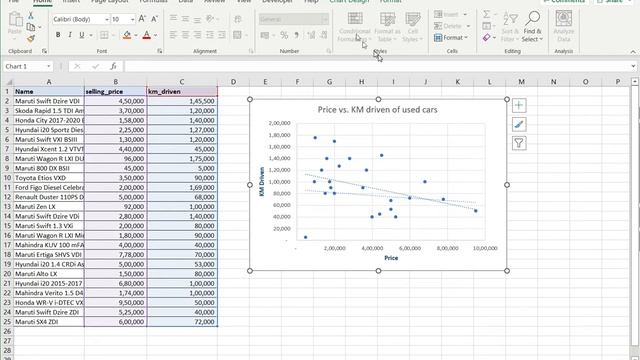Click Decrease Indent icon
This screenshot has height=360, width=640.
[x=210, y=35]
